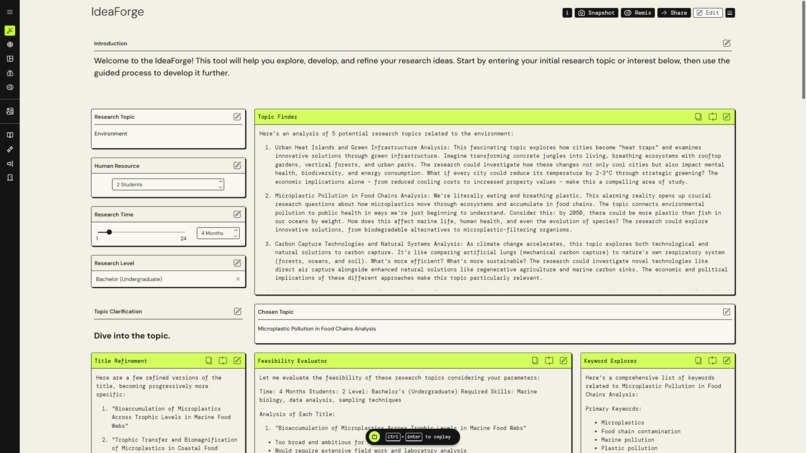Expand the Keyword Explorer panel
This screenshot has height=453, width=806.
[712, 360]
